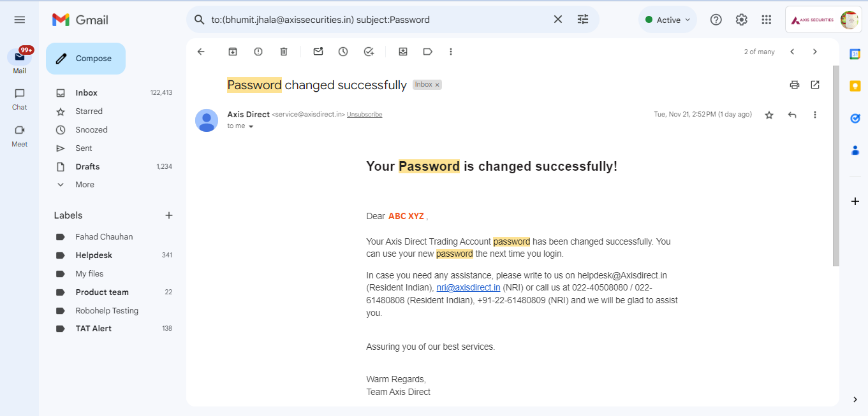Image resolution: width=868 pixels, height=416 pixels.
Task: Click the Add to Tasks icon
Action: click(369, 52)
